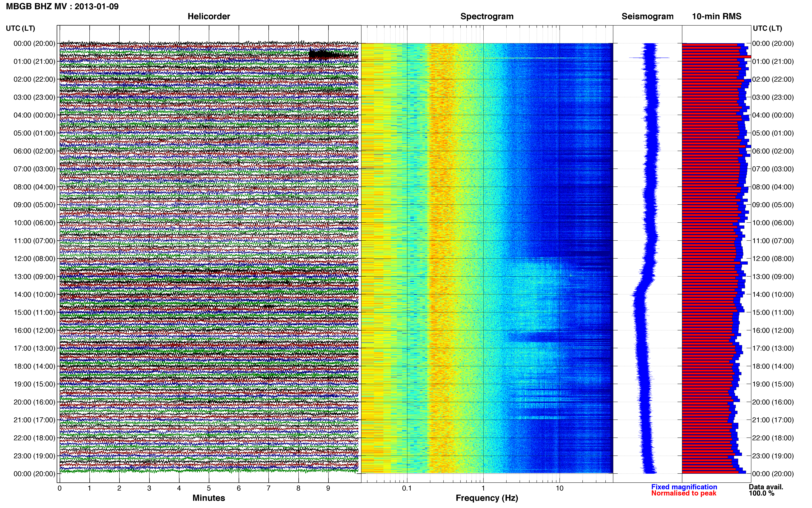Click the seismogram amplitude spike near 01:00

649,58
